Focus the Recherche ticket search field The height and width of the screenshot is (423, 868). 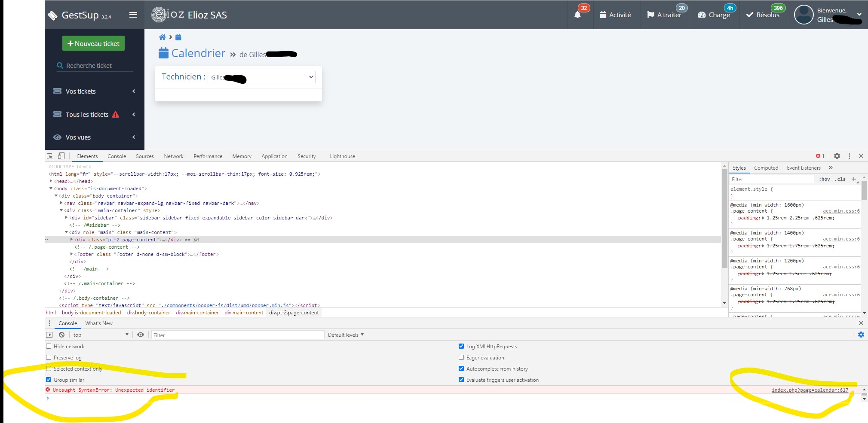pos(99,66)
